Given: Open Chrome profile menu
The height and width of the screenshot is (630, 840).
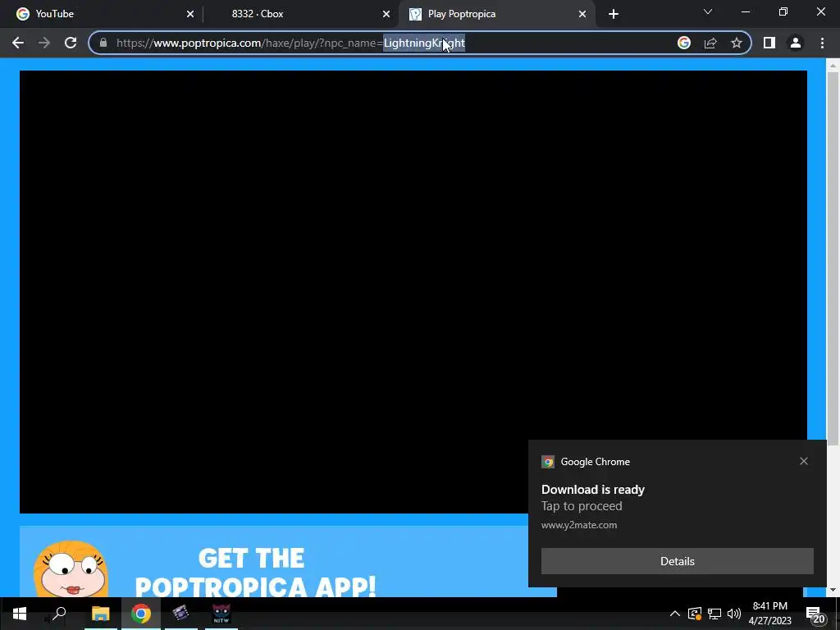Looking at the screenshot, I should [796, 43].
